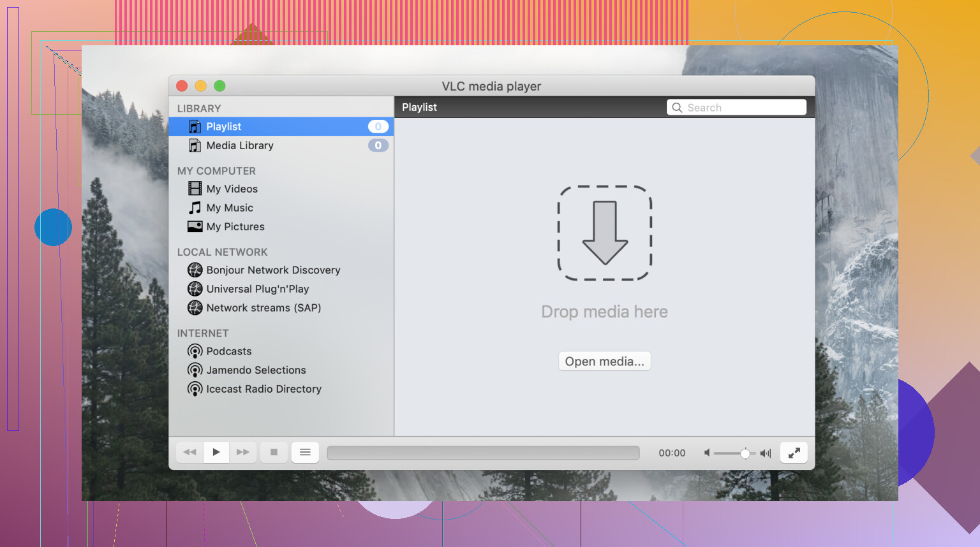Toggle fullscreen mode with arrows icon
980x547 pixels.
(794, 453)
